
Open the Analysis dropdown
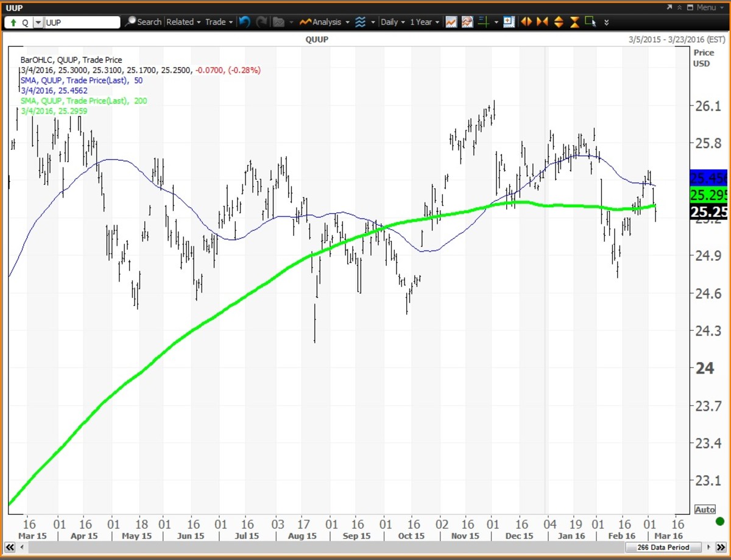point(326,22)
